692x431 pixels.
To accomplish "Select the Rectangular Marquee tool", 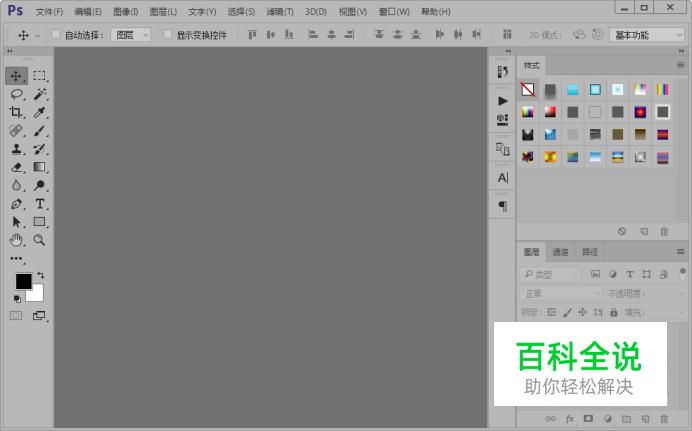I will pyautogui.click(x=40, y=76).
